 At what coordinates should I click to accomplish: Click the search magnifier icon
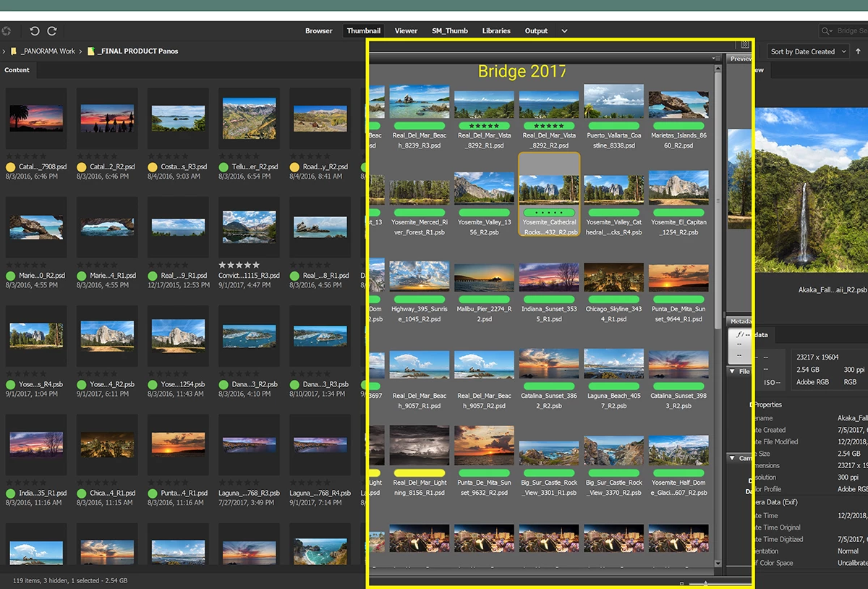tap(827, 31)
